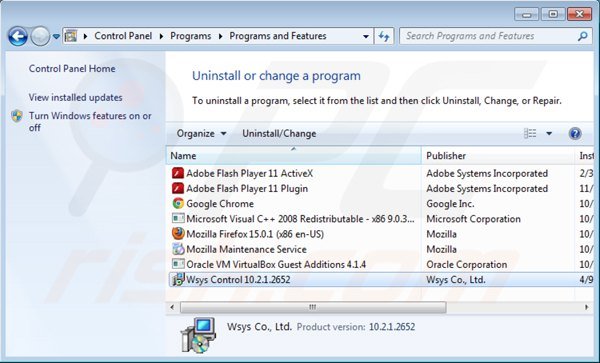600x363 pixels.
Task: Expand the arrow after Programs breadcrumb
Action: point(220,36)
